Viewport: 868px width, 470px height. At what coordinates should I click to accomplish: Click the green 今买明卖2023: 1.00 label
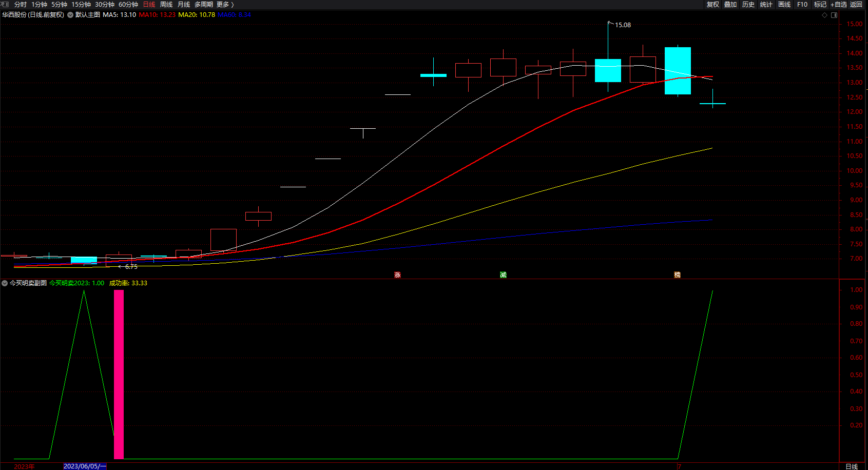click(x=76, y=283)
